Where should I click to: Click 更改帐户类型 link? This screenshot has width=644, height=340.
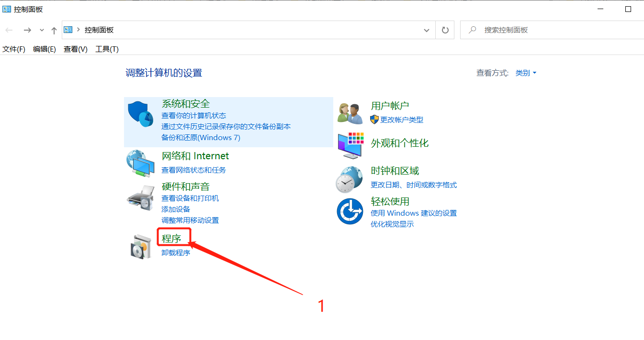(402, 120)
